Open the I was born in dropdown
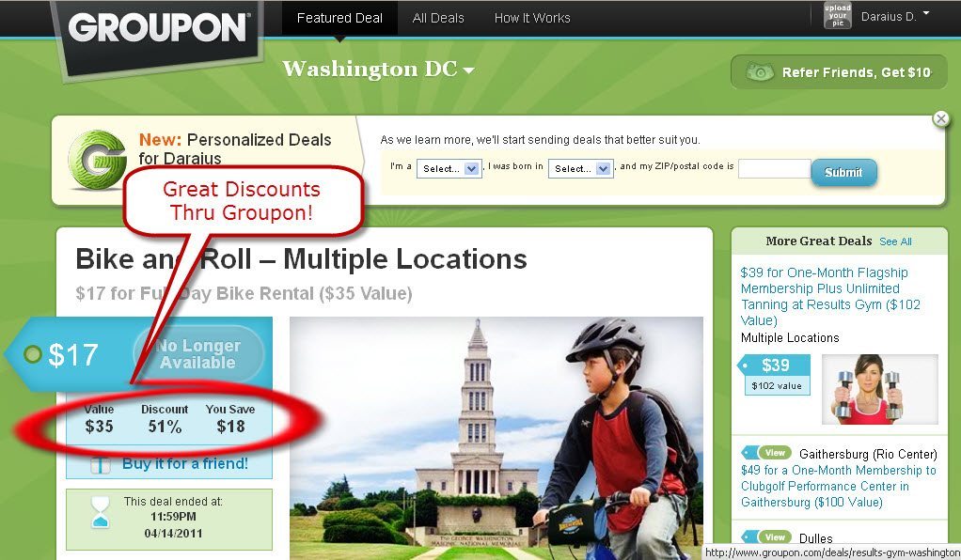This screenshot has width=961, height=560. coord(580,168)
